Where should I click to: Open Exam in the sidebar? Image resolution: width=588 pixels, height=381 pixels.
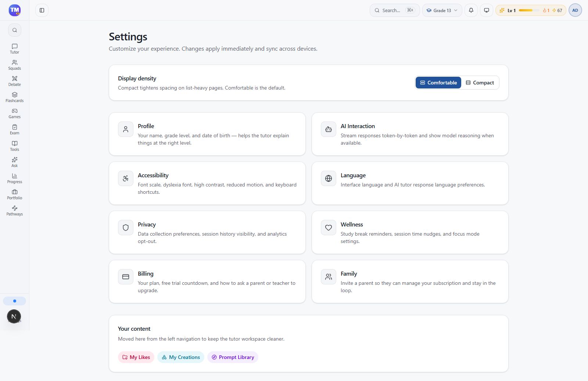click(15, 130)
